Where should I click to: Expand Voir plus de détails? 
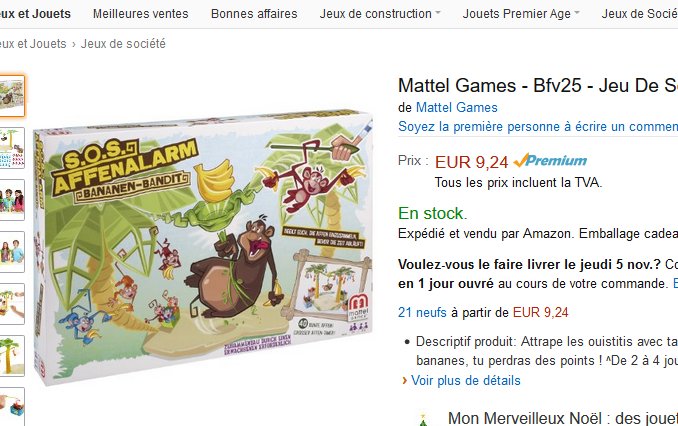(x=465, y=381)
